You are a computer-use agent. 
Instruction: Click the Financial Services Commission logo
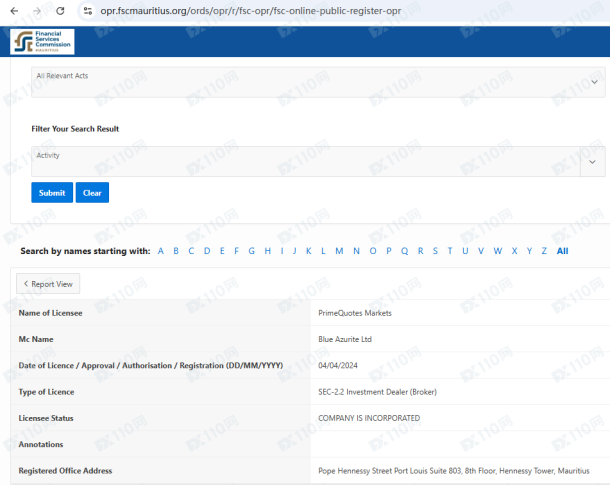click(x=42, y=42)
